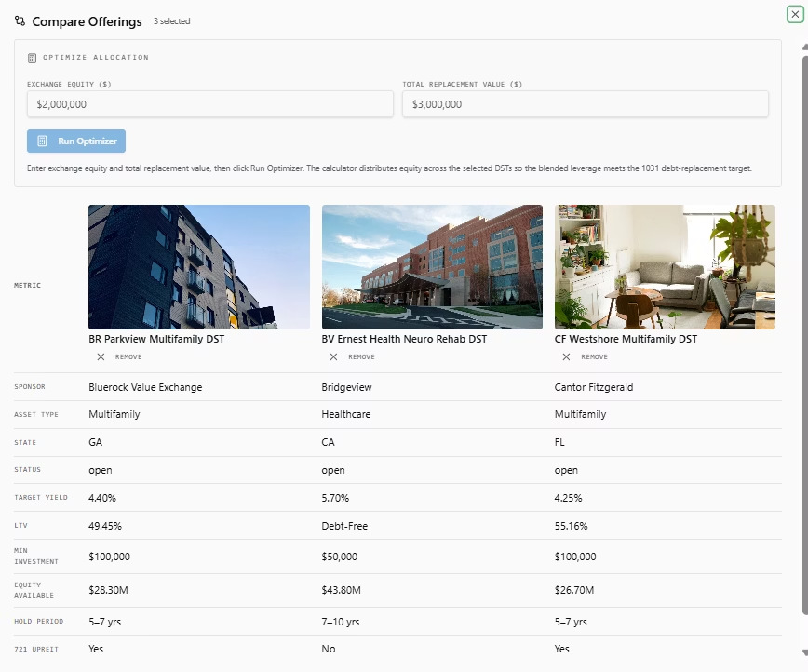
Task: Click the Sponsor row label
Action: pos(30,386)
